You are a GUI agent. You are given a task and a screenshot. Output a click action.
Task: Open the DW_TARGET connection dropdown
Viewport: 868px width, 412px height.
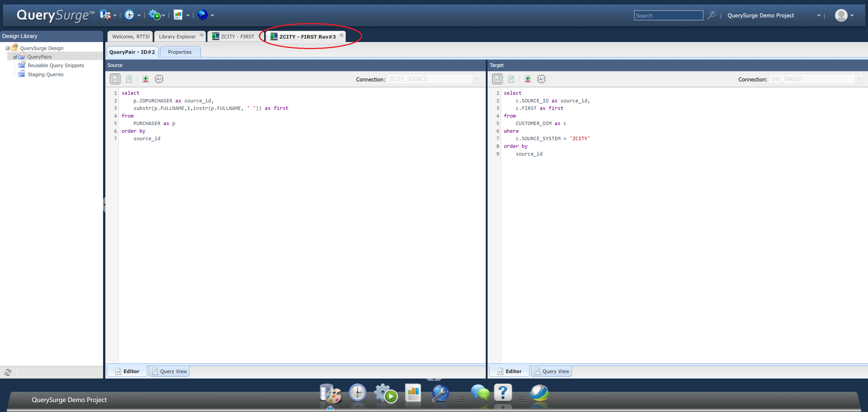pyautogui.click(x=859, y=79)
